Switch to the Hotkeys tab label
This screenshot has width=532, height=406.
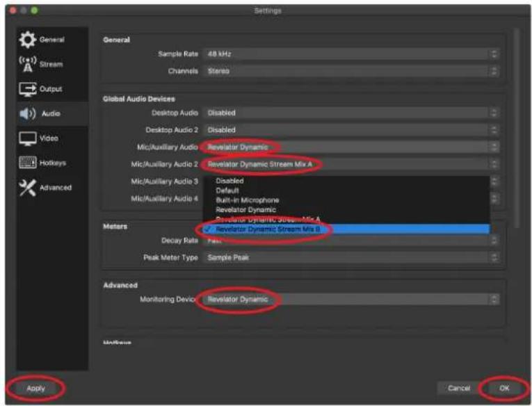tap(53, 163)
